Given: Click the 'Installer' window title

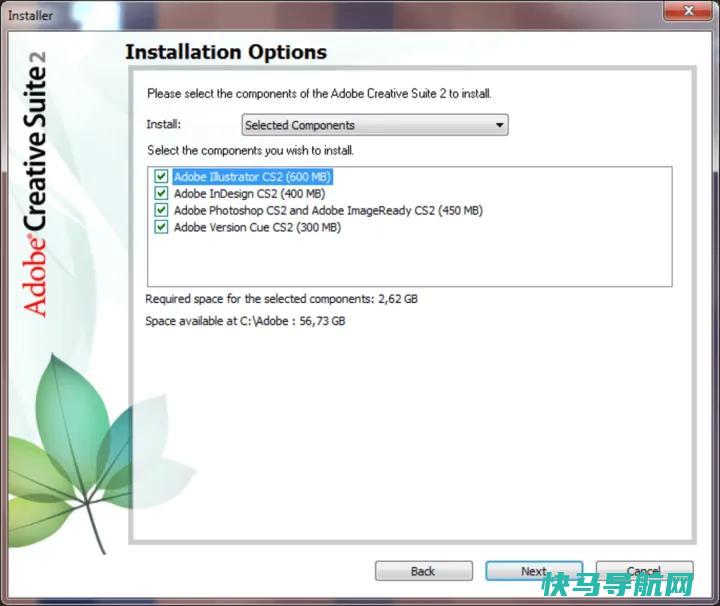Looking at the screenshot, I should (30, 16).
